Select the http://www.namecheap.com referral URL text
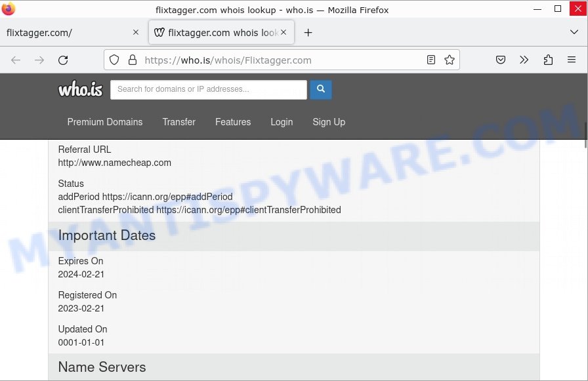This screenshot has width=588, height=381. [x=114, y=163]
